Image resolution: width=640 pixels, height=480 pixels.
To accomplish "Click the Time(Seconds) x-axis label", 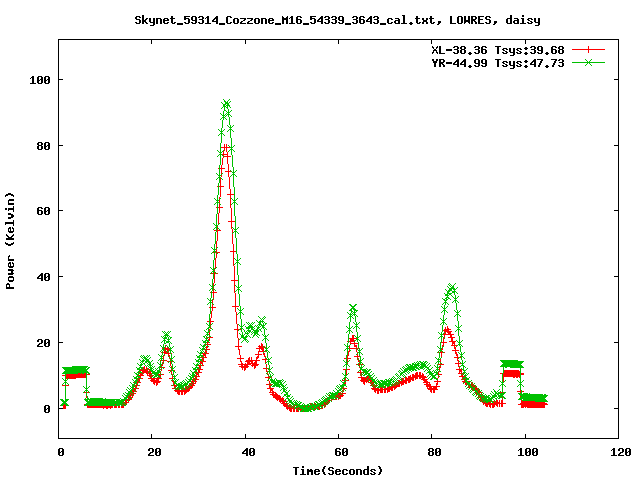I will [338, 471].
